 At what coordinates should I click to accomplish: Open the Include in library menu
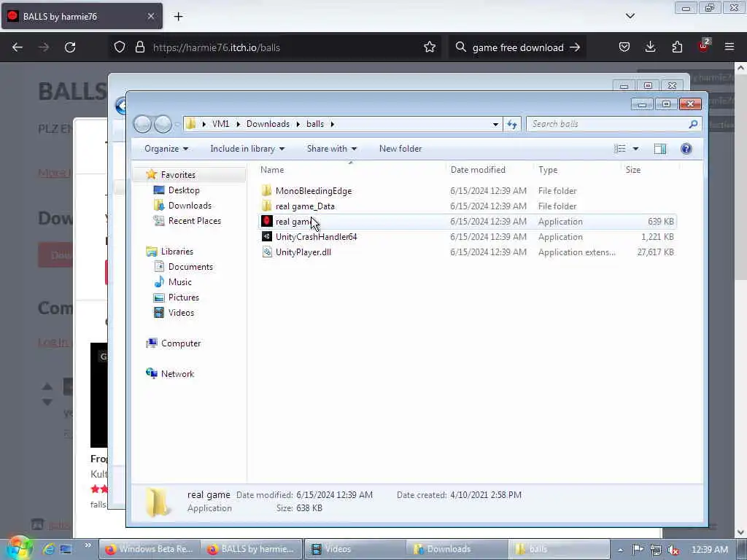[247, 149]
